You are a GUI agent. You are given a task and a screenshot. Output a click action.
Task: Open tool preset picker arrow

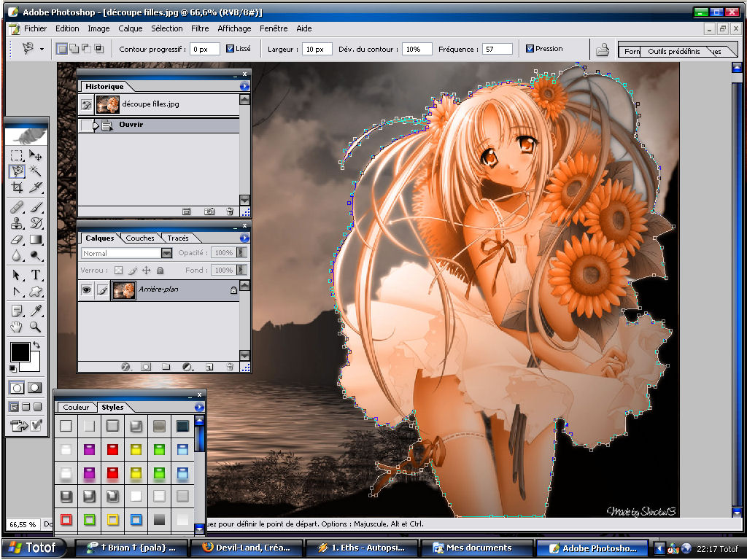(x=42, y=49)
